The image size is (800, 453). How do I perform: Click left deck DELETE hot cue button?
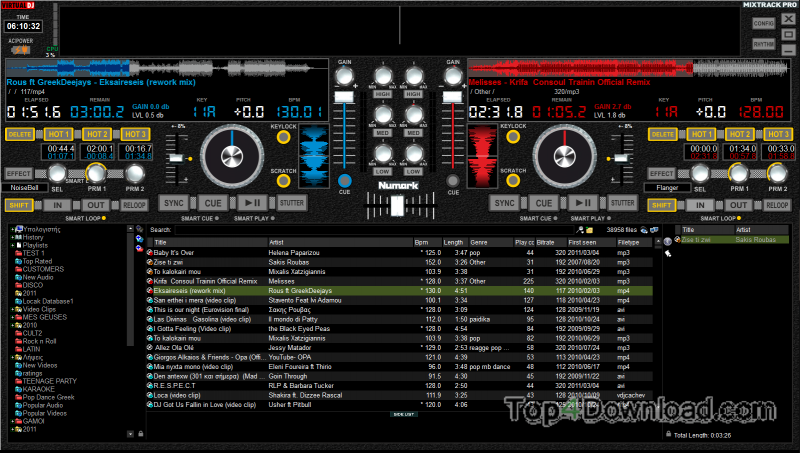pos(19,134)
